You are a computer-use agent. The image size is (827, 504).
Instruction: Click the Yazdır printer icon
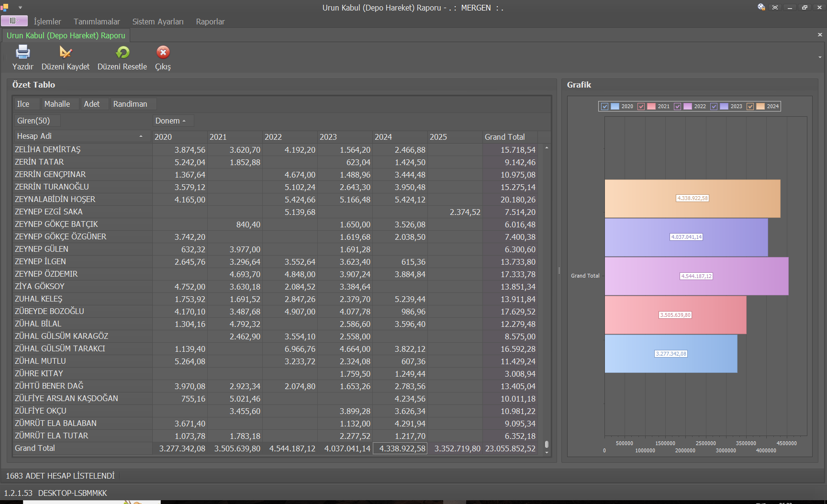[22, 52]
